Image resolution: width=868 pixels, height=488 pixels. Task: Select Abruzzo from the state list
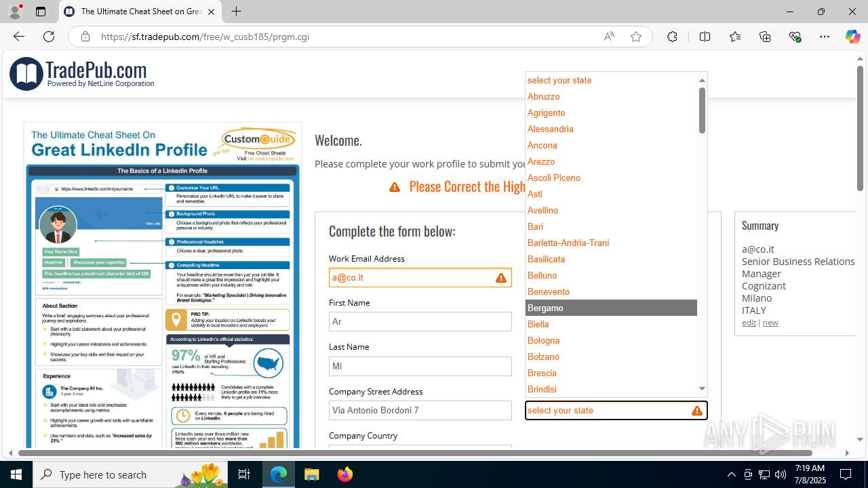coord(611,96)
